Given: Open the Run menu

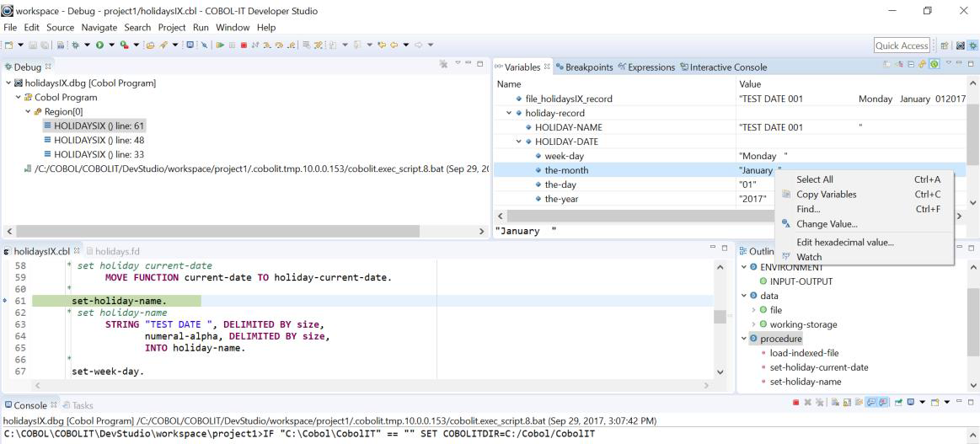Looking at the screenshot, I should (201, 28).
